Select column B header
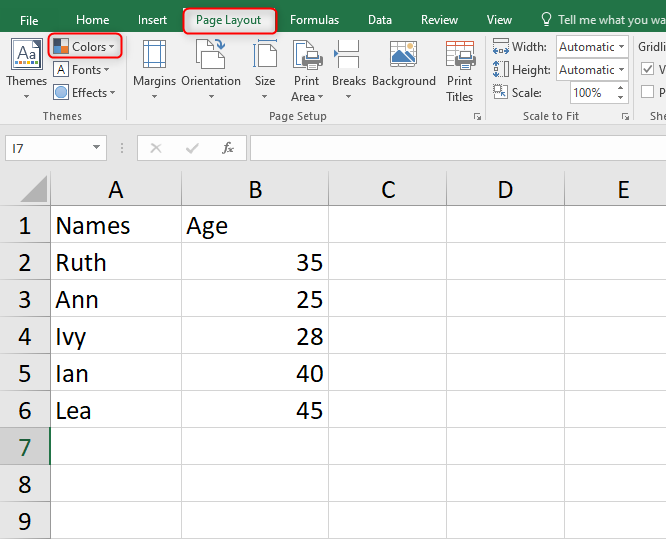Image resolution: width=666 pixels, height=539 pixels. pos(255,189)
